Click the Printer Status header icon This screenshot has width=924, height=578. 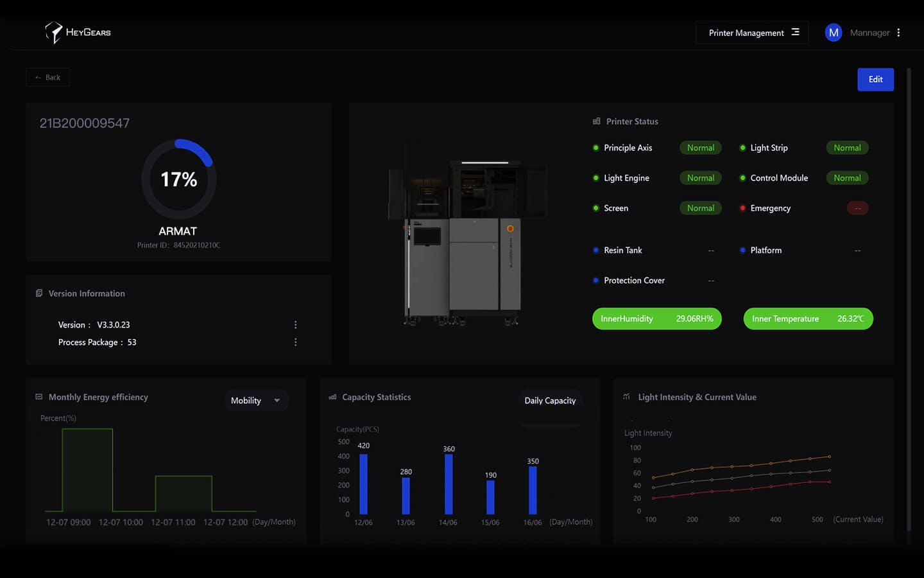[597, 121]
